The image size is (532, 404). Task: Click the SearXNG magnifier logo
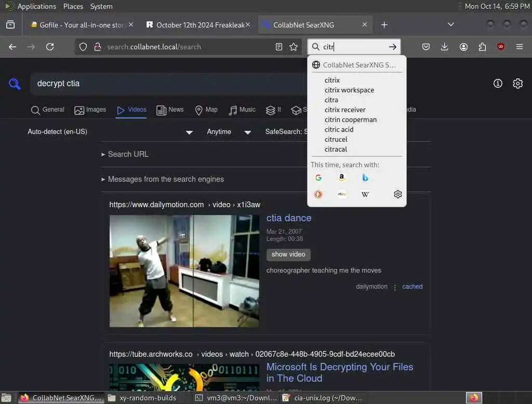point(15,84)
